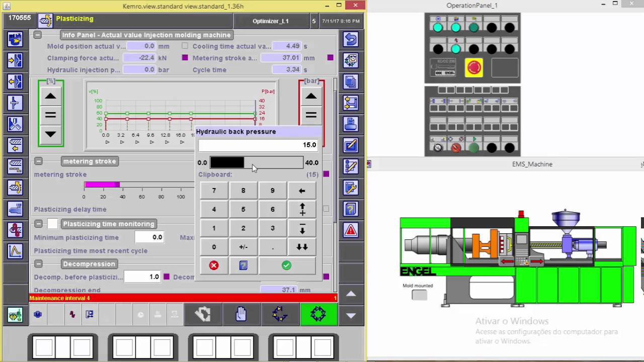
Task: Toggle the red rotary switch in OperationPanel_1
Action: tap(456, 148)
